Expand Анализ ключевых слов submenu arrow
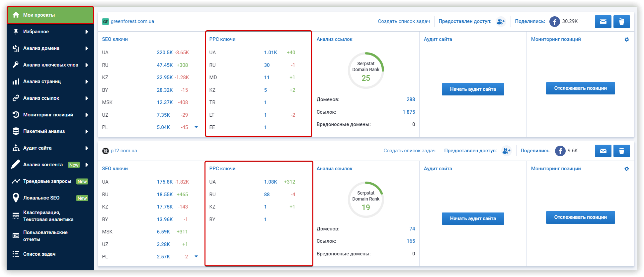Image resolution: width=644 pixels, height=277 pixels. (x=87, y=65)
